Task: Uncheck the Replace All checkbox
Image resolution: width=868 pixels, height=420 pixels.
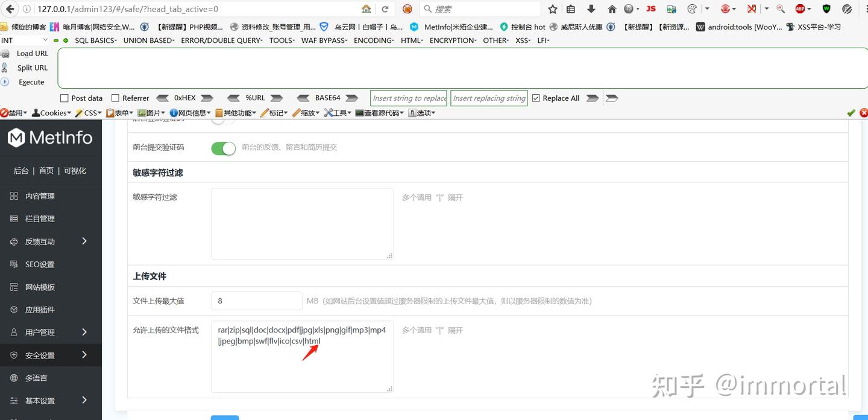Action: (536, 98)
